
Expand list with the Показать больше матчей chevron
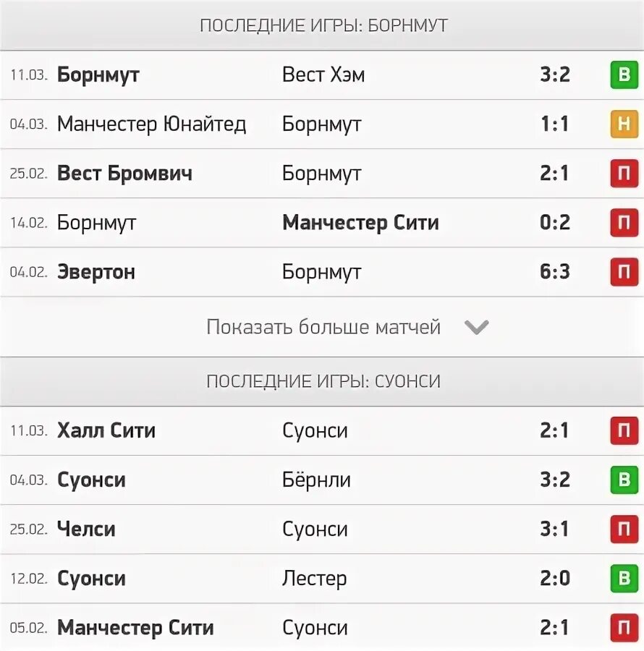[476, 327]
